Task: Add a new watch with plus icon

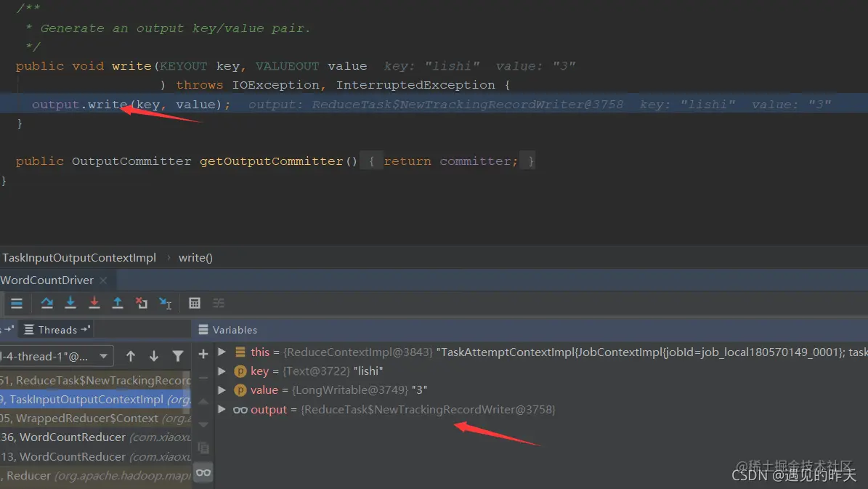Action: pos(203,354)
